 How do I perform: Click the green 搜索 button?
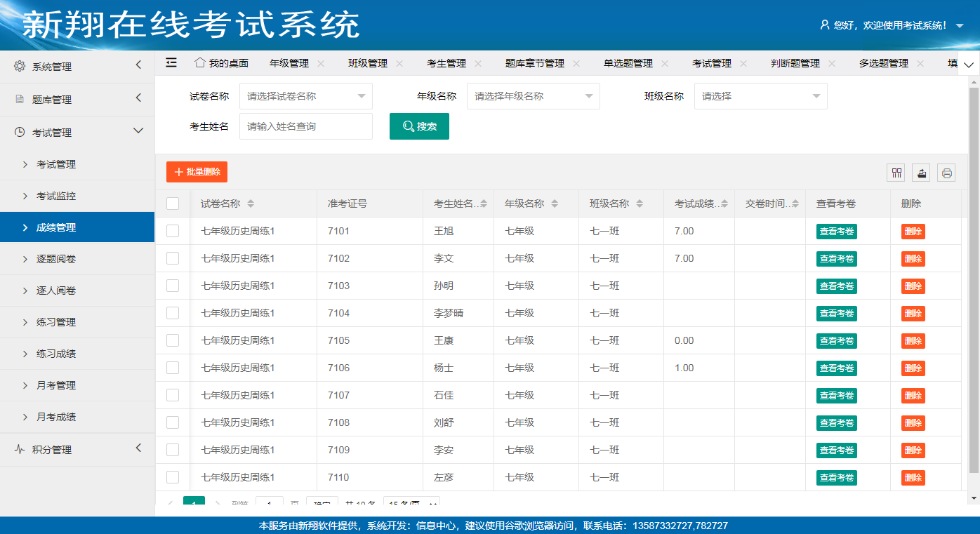tap(419, 126)
